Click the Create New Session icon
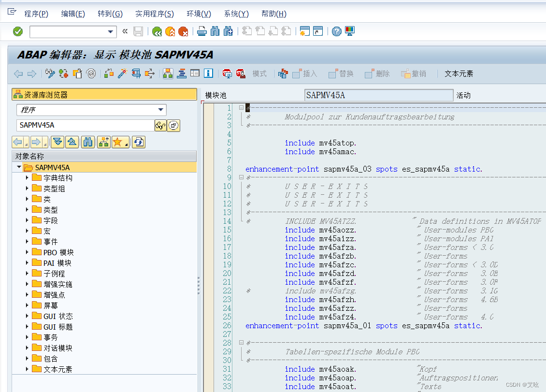Viewport: 546px width, 392px height. (x=305, y=31)
